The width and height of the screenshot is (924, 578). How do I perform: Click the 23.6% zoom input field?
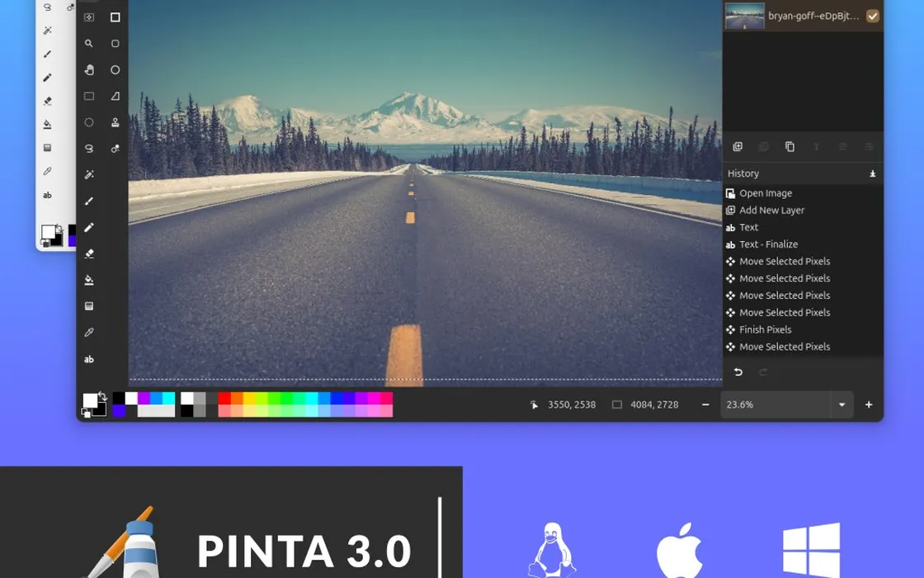[775, 405]
